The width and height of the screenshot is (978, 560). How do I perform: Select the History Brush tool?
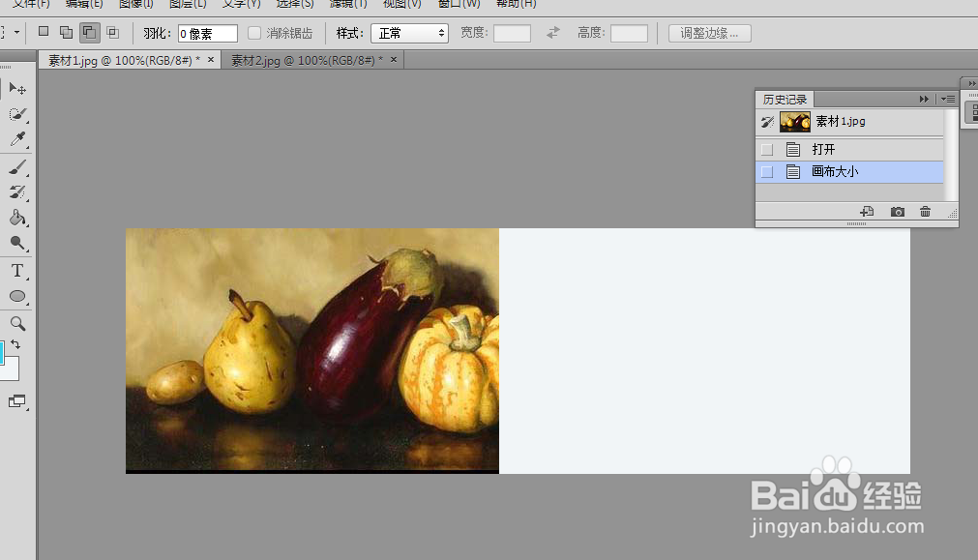17,192
